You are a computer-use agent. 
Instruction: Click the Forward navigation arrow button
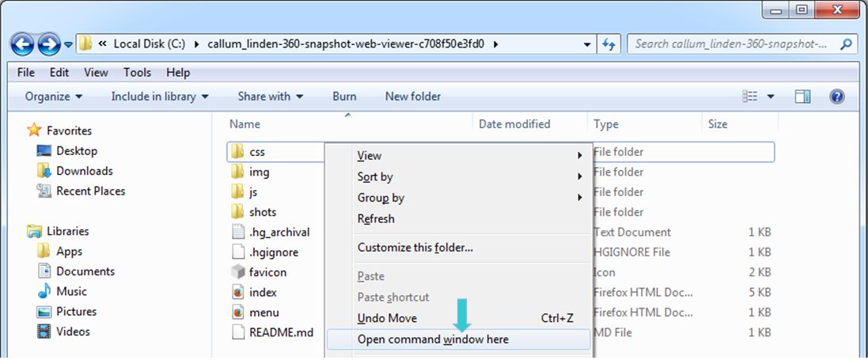tap(48, 44)
